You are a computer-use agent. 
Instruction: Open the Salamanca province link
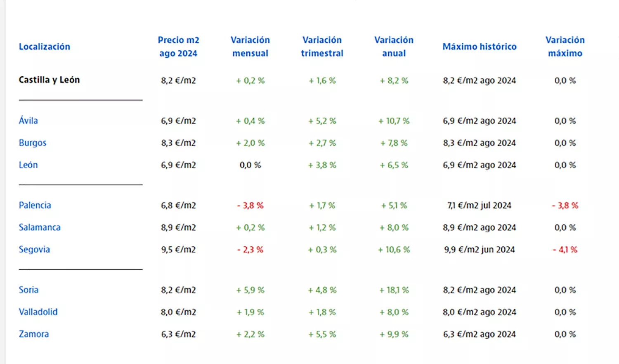pos(40,227)
